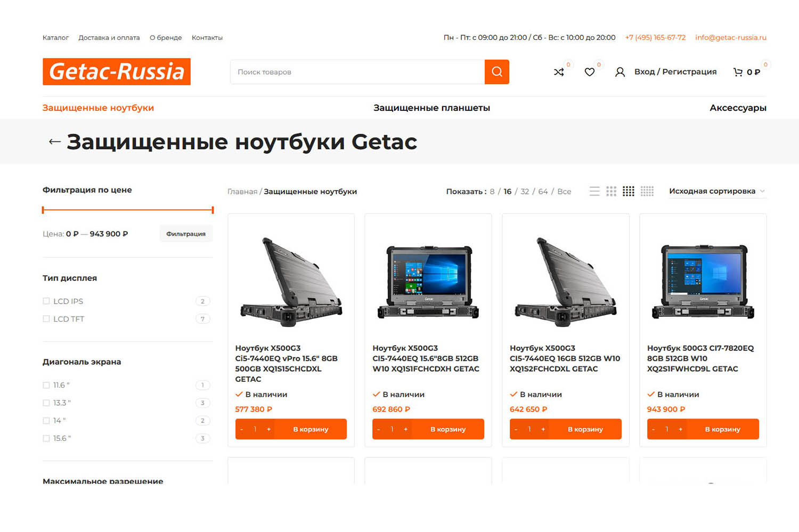
Task: Select the three-column grid view icon
Action: 611,191
